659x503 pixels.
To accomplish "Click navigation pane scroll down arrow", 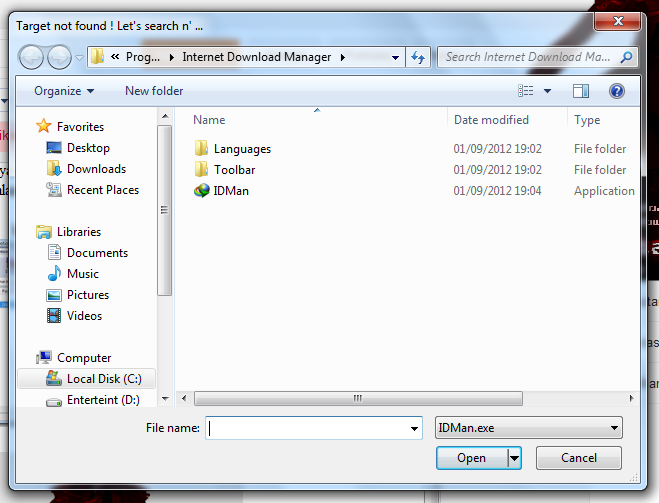I will pos(165,399).
